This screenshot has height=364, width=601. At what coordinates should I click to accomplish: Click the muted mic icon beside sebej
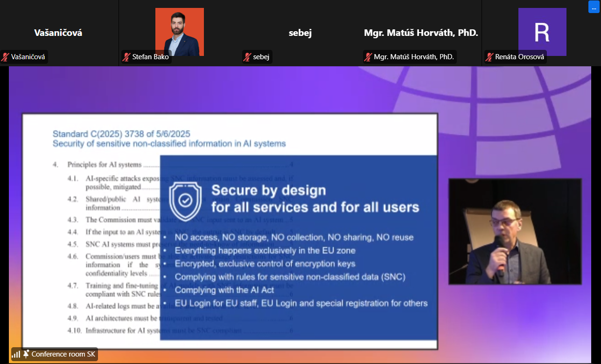point(247,57)
